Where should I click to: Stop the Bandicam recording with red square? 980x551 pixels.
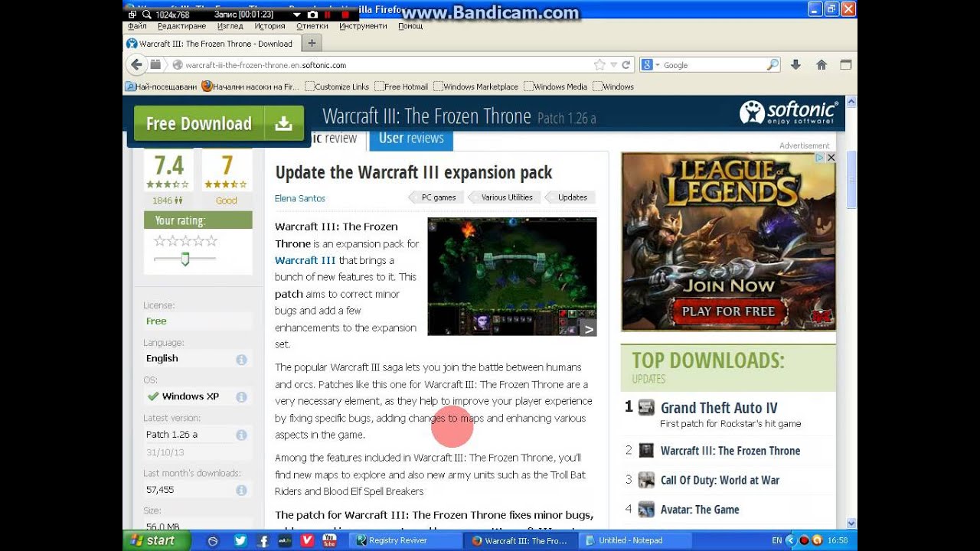pos(346,15)
